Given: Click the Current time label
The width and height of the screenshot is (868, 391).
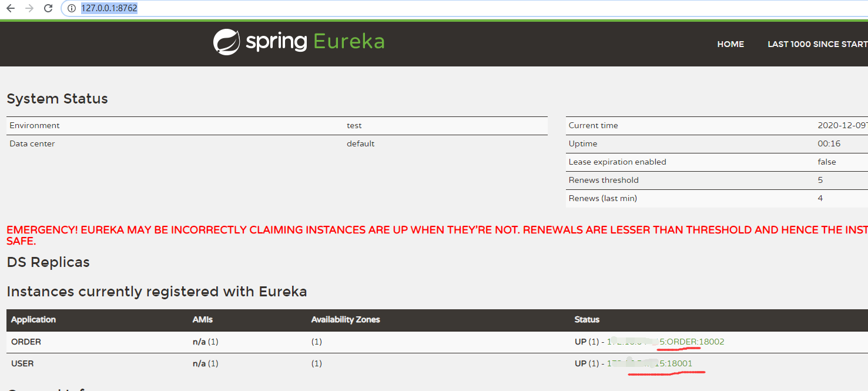Looking at the screenshot, I should tap(593, 125).
